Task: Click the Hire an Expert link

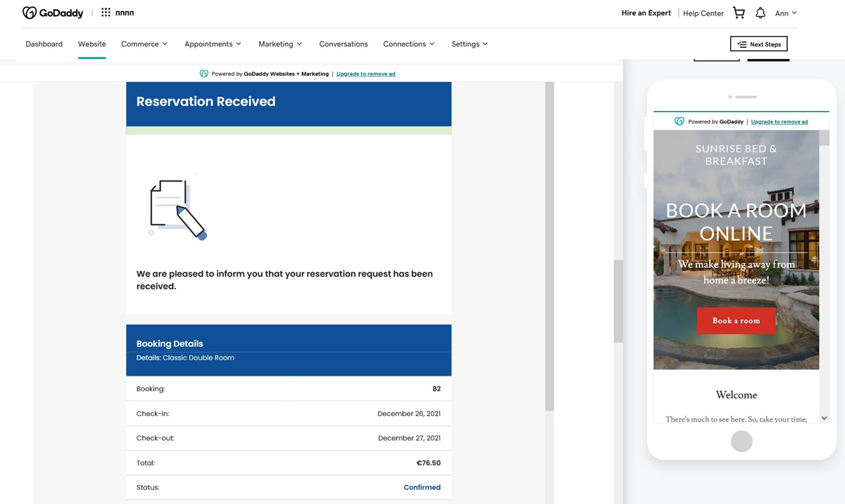Action: (646, 13)
